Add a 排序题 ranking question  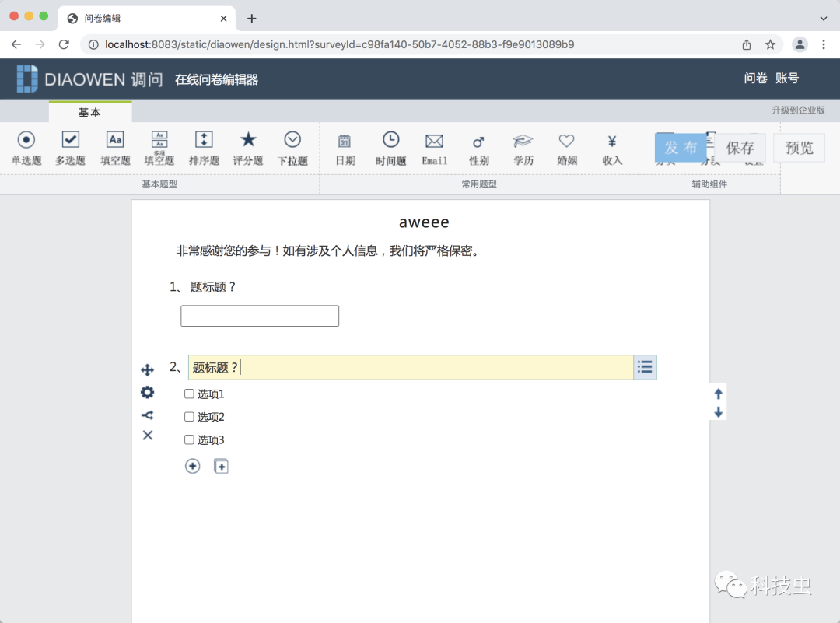tap(204, 148)
